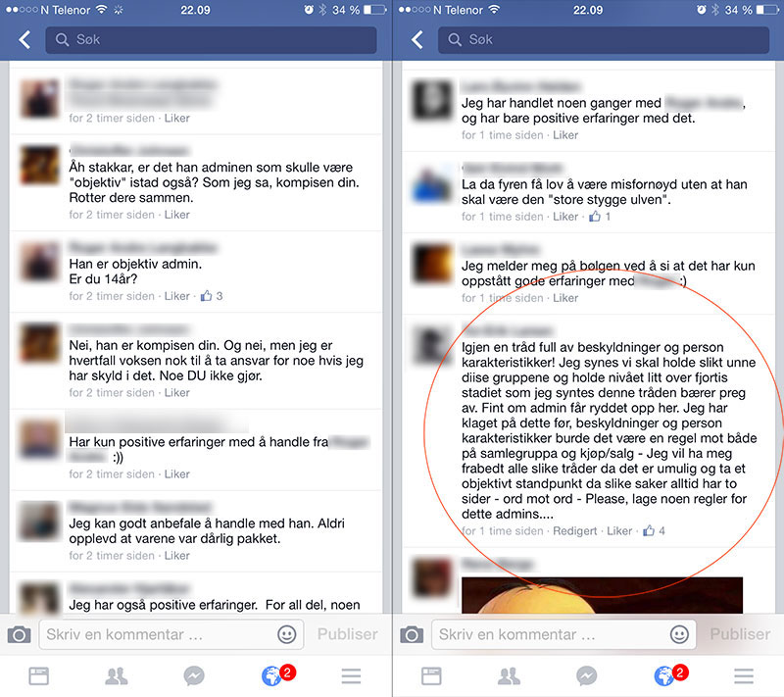Tap Publiser button on right screen

740,634
